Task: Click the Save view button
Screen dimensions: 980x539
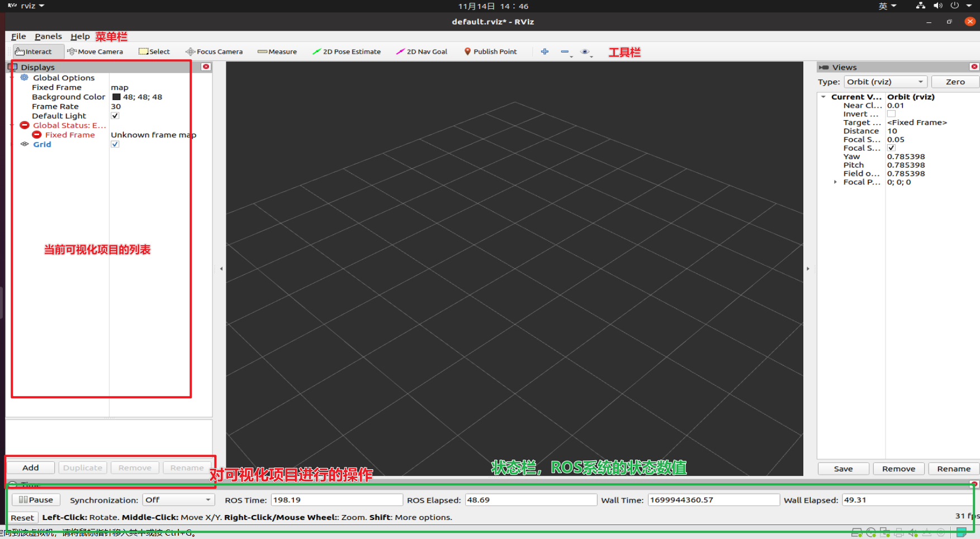Action: pos(844,469)
